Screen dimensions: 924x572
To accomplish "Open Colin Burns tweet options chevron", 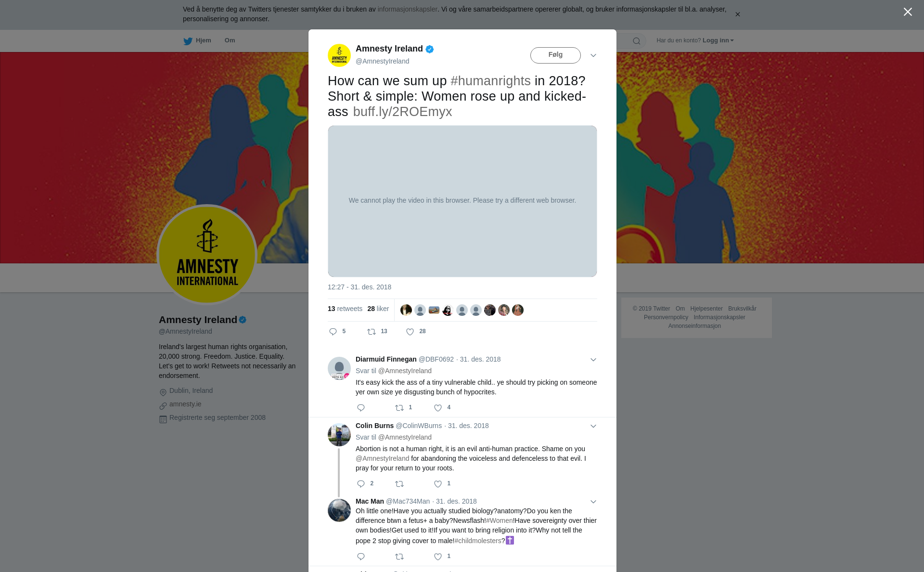I will [593, 426].
